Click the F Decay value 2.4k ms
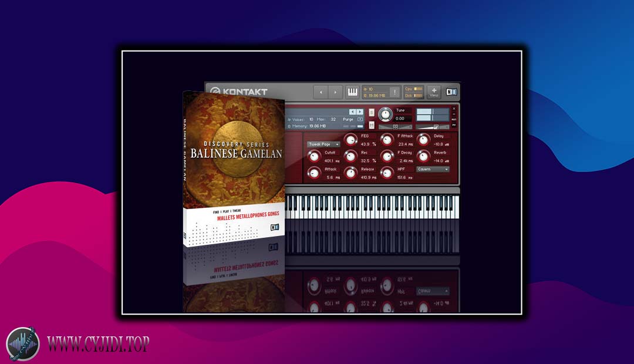The width and height of the screenshot is (634, 364). point(406,161)
